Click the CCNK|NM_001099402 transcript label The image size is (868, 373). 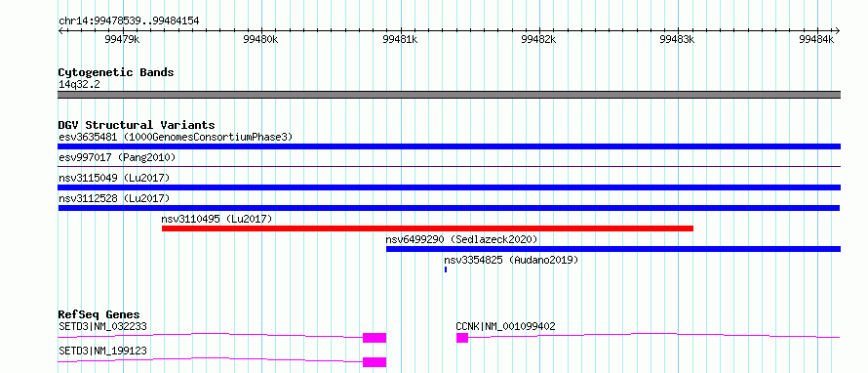tap(505, 326)
